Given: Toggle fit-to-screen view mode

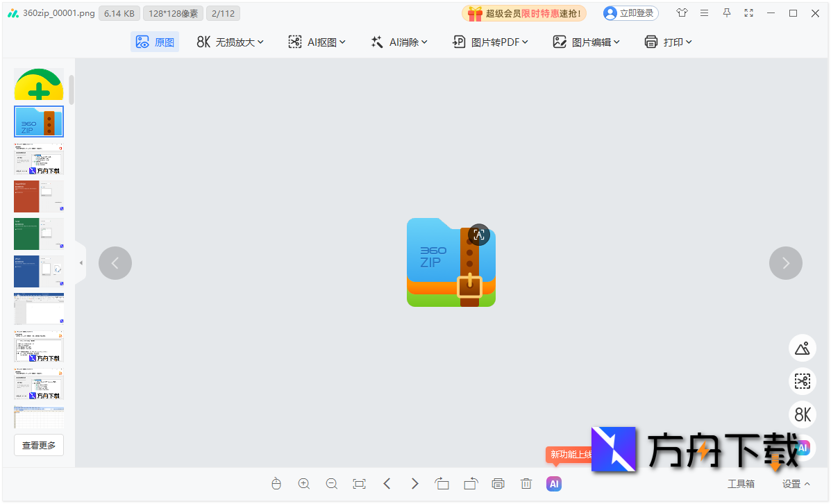Looking at the screenshot, I should (359, 483).
